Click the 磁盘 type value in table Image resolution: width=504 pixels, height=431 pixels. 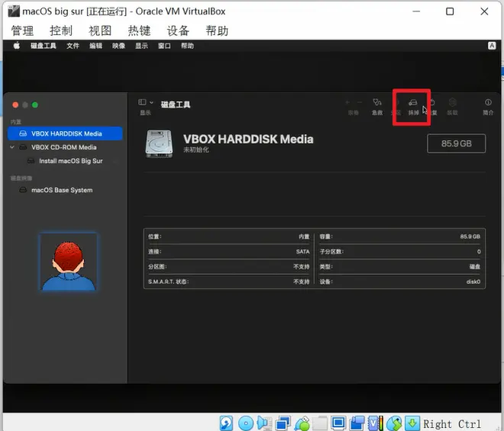(475, 266)
